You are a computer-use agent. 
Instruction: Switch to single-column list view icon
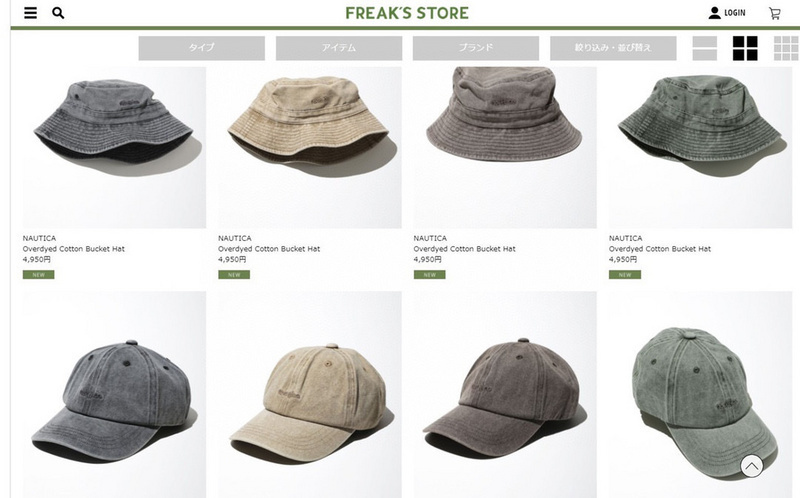coord(705,48)
